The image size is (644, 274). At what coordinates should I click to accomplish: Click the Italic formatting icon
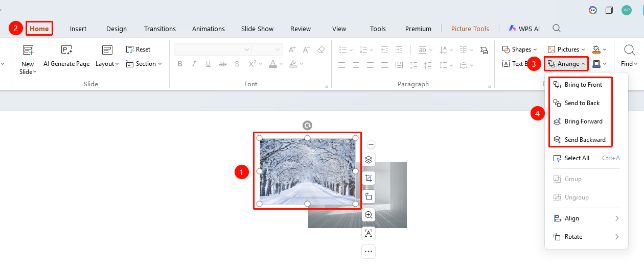click(x=194, y=64)
